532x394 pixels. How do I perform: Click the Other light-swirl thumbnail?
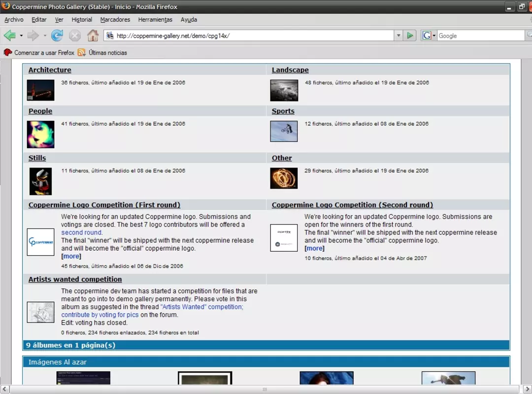[x=284, y=178]
